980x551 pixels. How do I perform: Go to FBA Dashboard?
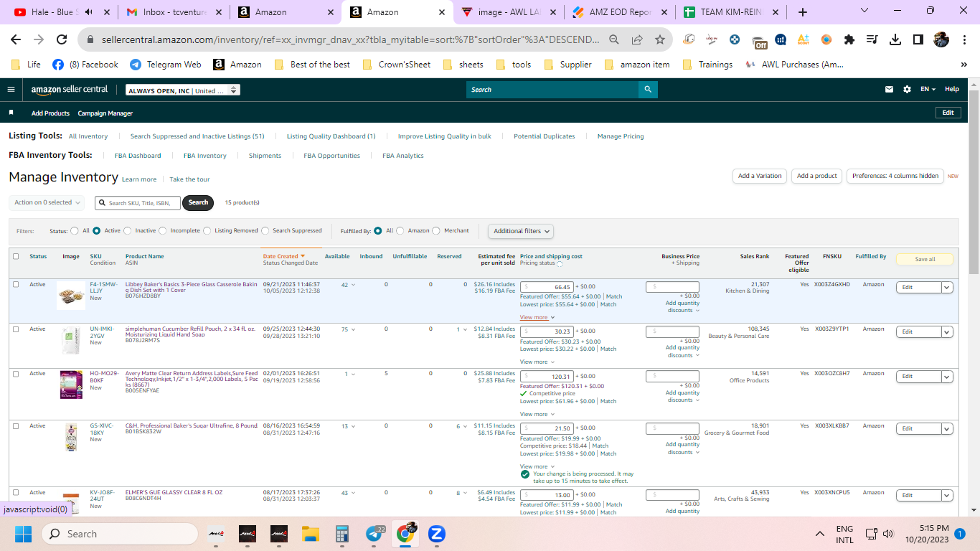point(138,156)
